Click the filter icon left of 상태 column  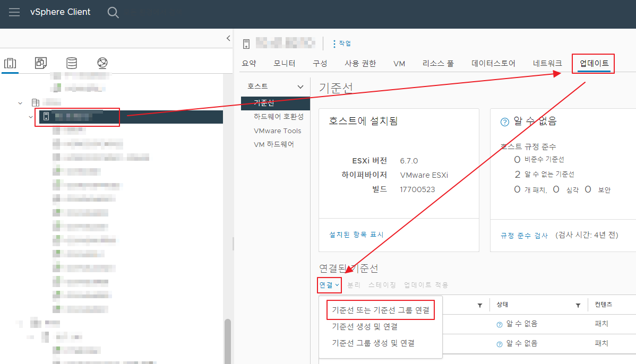pos(480,305)
